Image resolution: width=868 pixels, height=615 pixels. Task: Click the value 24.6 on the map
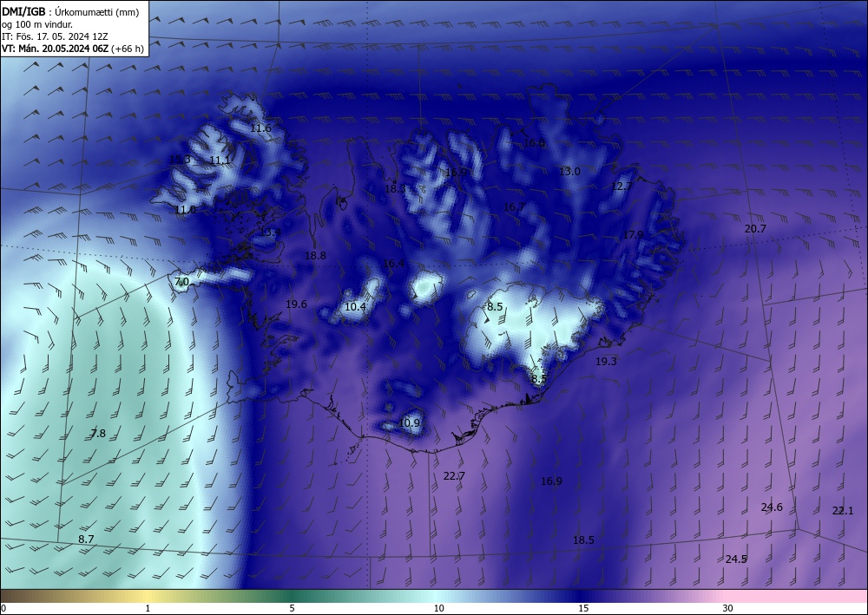772,507
